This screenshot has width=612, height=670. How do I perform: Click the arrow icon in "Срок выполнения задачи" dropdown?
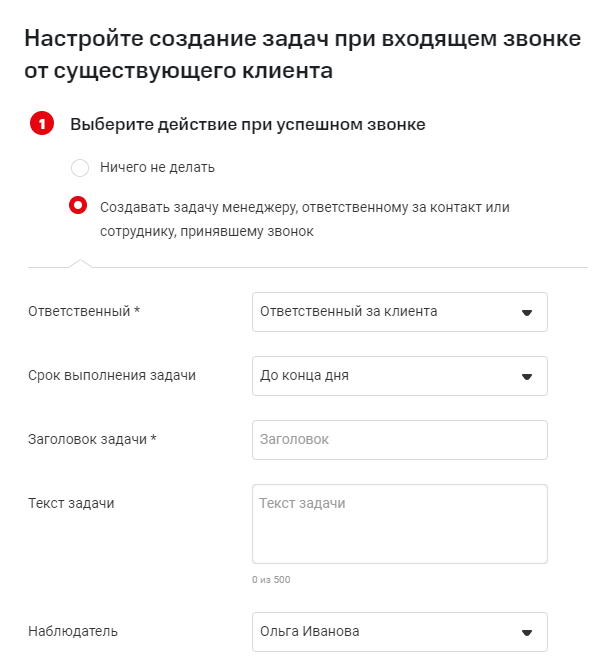[x=527, y=376]
